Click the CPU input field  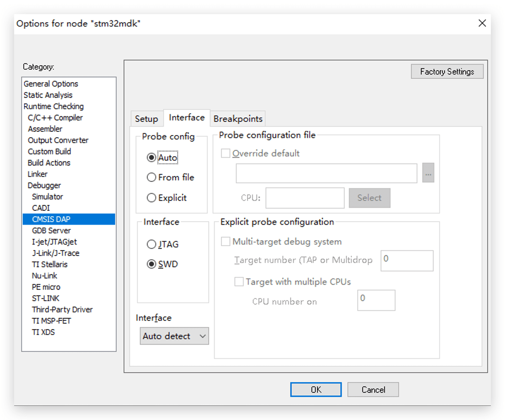[305, 198]
